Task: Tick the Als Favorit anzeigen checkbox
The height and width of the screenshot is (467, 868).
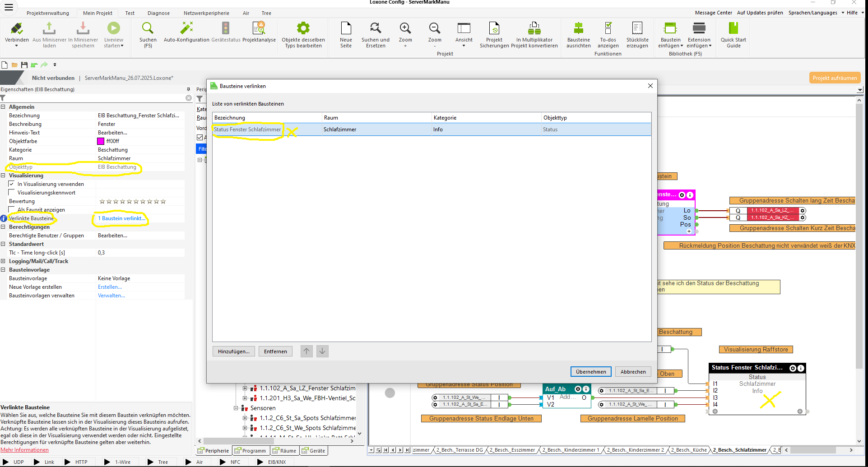Action: 12,209
